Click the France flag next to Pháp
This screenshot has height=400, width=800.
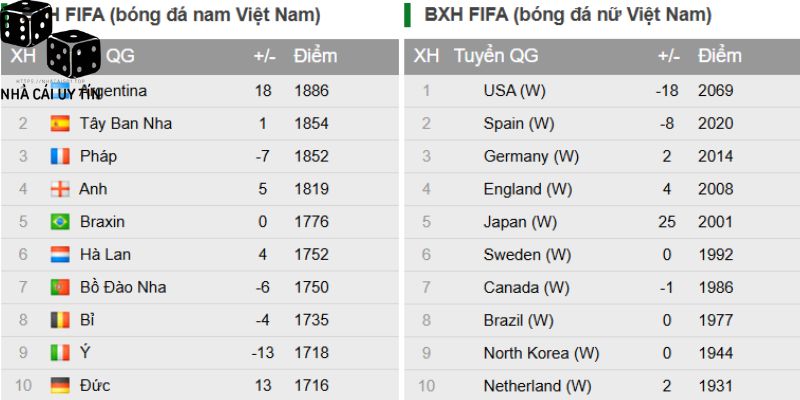(60, 156)
